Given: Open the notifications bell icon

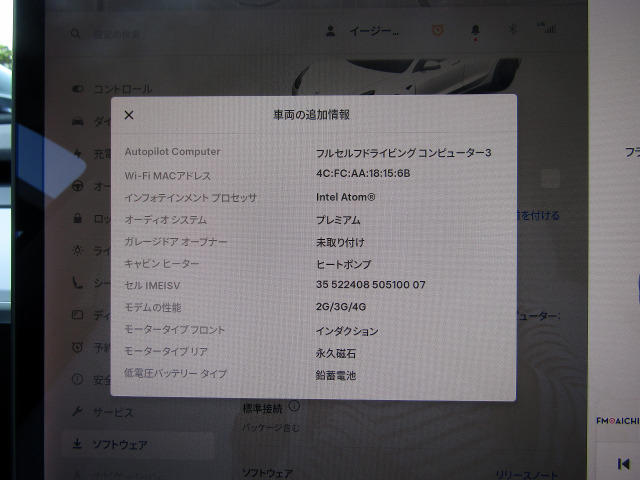Looking at the screenshot, I should pos(475,31).
